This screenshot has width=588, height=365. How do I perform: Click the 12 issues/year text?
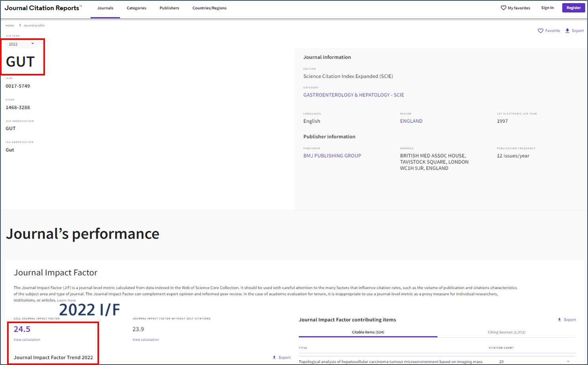click(x=513, y=156)
